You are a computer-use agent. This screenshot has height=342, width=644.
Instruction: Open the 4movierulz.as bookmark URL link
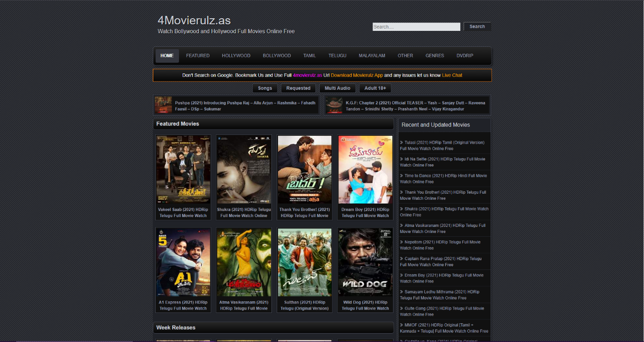tap(308, 75)
